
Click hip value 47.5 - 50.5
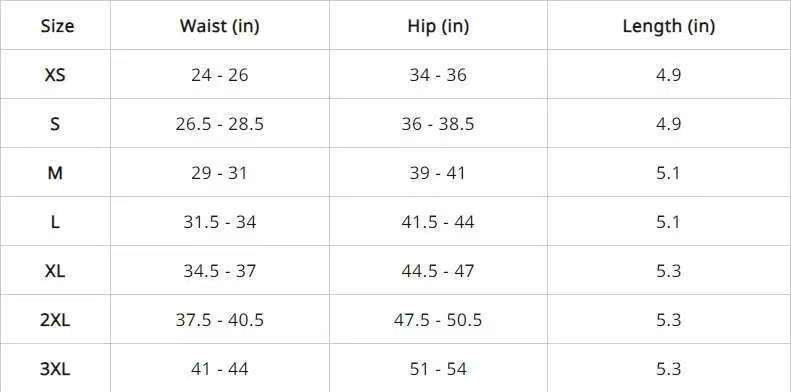[x=438, y=320]
